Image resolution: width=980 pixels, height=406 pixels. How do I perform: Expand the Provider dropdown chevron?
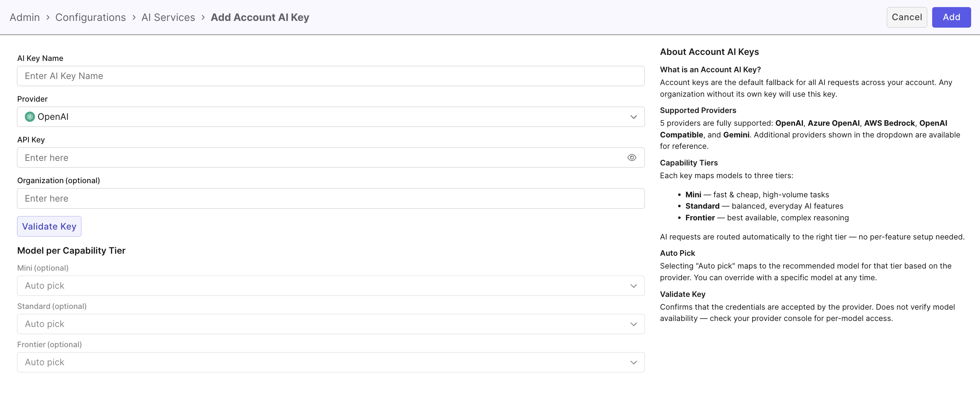coord(633,117)
